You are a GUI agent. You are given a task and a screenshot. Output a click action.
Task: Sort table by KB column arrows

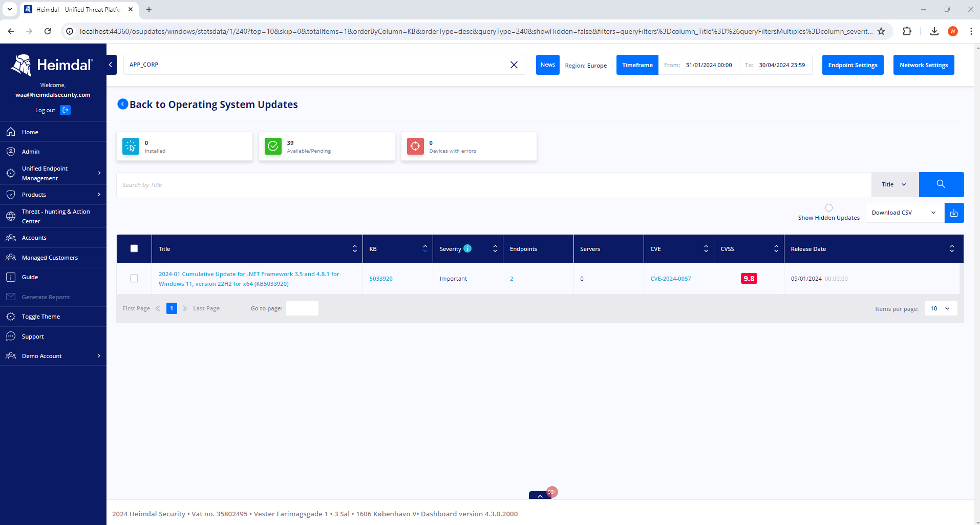click(425, 248)
